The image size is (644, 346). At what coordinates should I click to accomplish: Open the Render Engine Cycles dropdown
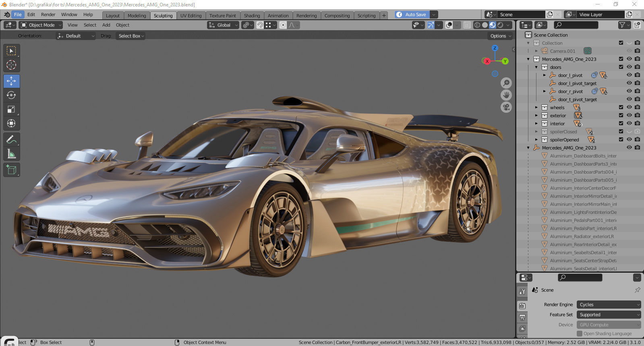click(x=609, y=305)
